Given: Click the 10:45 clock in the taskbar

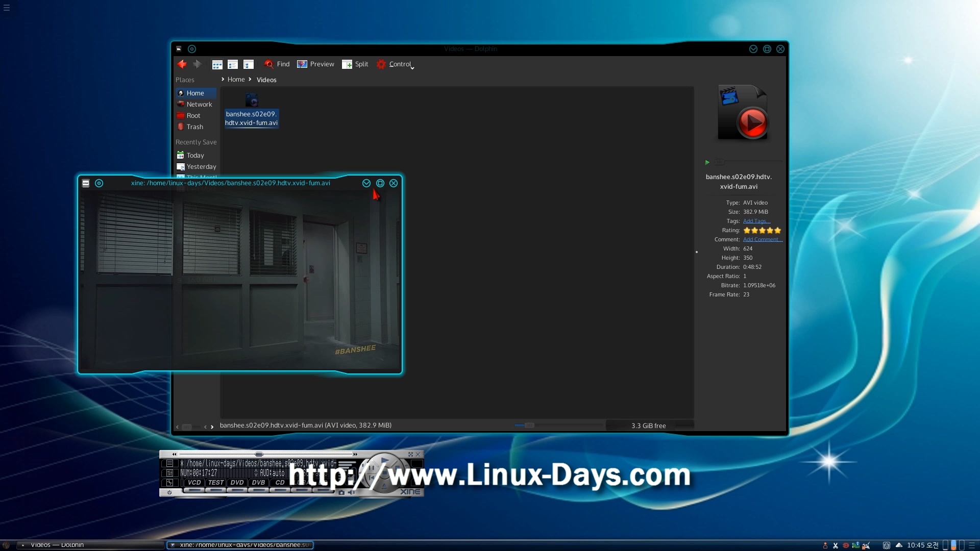Looking at the screenshot, I should pyautogui.click(x=923, y=545).
